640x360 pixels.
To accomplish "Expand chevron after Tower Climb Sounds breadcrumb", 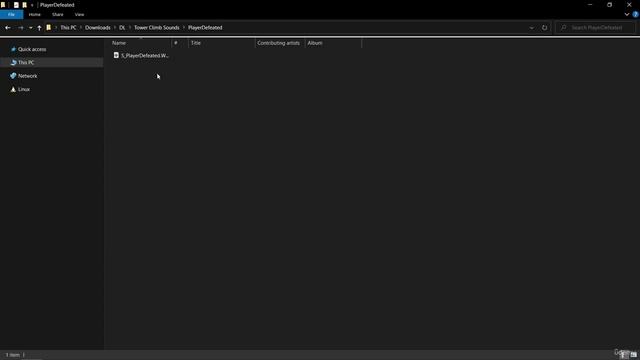I will pyautogui.click(x=184, y=27).
